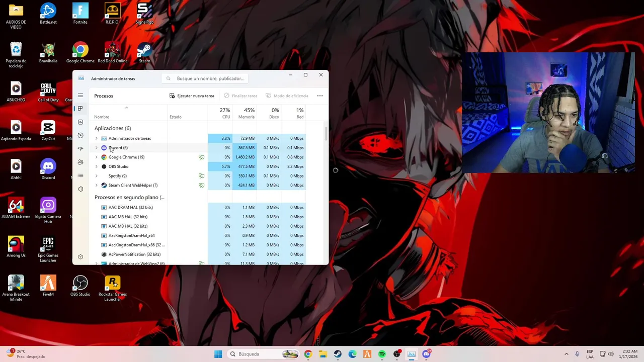Open the AIDA64 Extreme desktop shortcut

tap(16, 208)
